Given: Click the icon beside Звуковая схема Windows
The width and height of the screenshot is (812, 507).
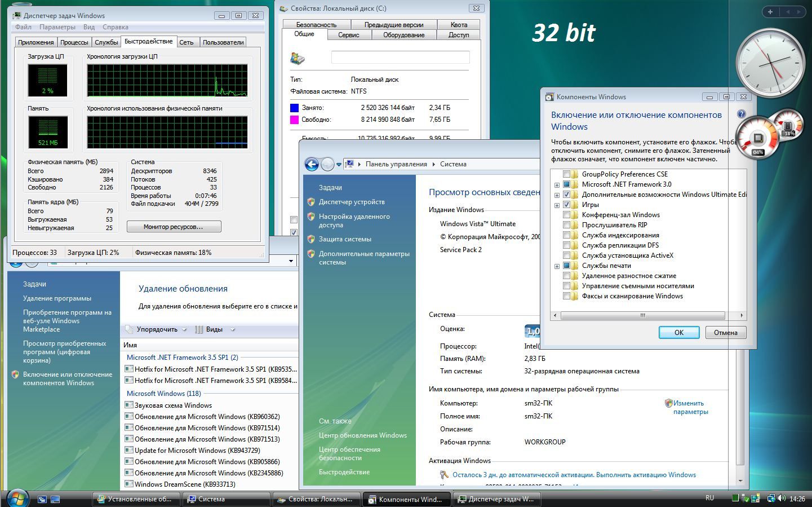Looking at the screenshot, I should (129, 405).
